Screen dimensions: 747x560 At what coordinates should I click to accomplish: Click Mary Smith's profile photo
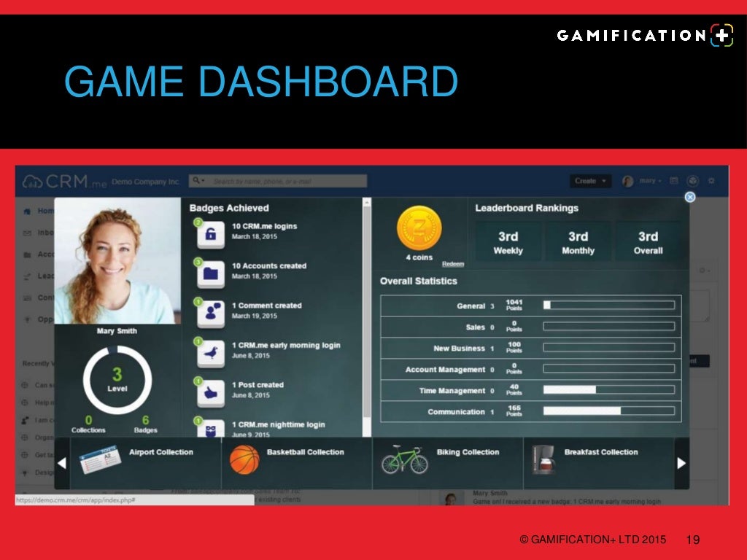(x=117, y=261)
